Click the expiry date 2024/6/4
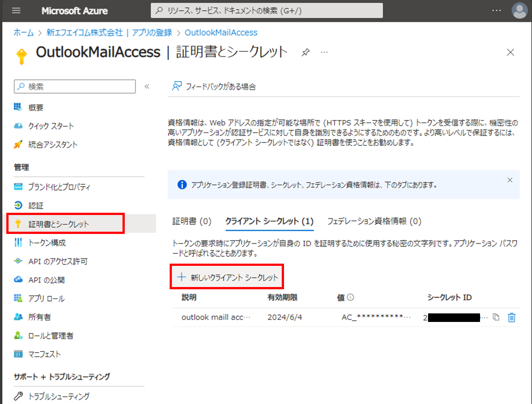The width and height of the screenshot is (532, 404). click(x=285, y=317)
